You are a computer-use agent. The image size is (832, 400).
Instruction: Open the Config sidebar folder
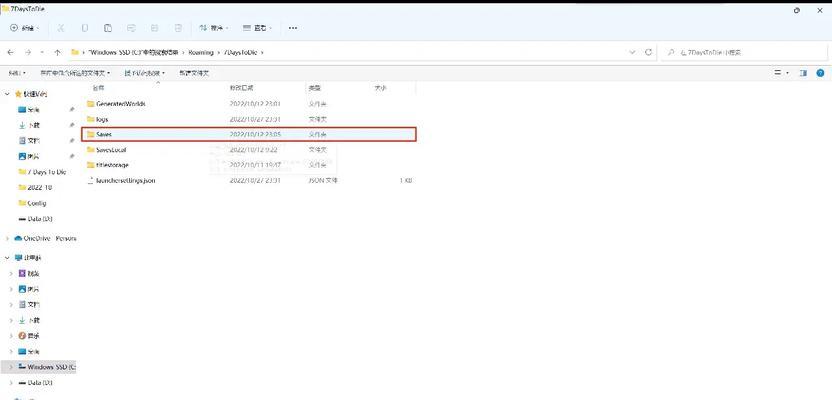pos(32,203)
